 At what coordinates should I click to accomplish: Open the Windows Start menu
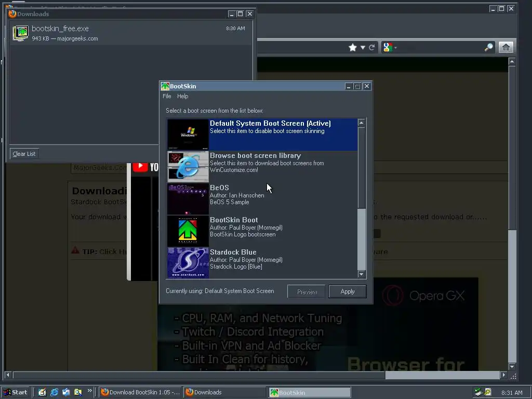[x=16, y=392]
